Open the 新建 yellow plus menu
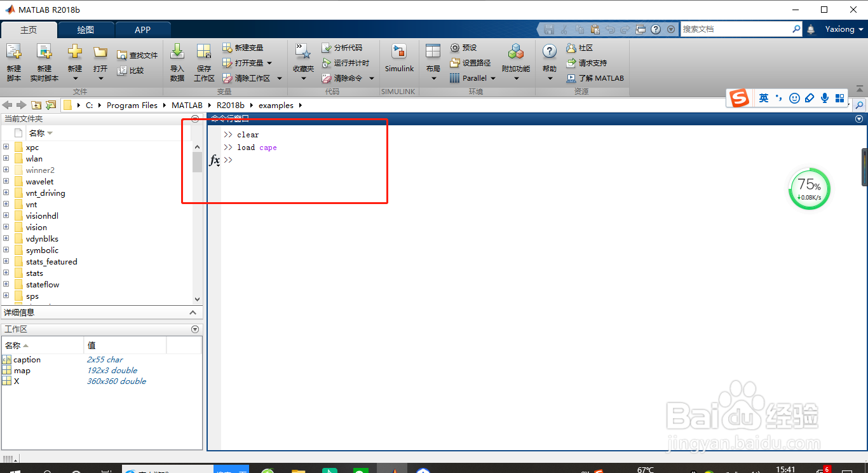The height and width of the screenshot is (473, 868). coord(75,62)
